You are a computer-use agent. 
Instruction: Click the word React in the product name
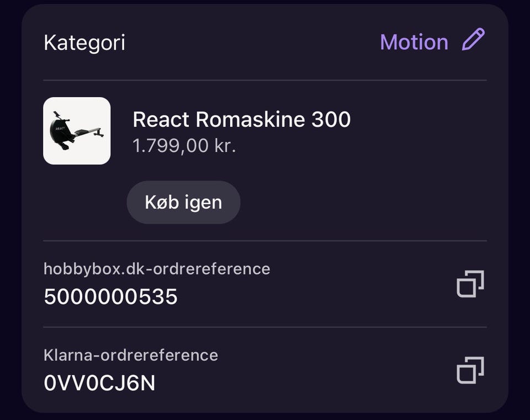pyautogui.click(x=161, y=119)
